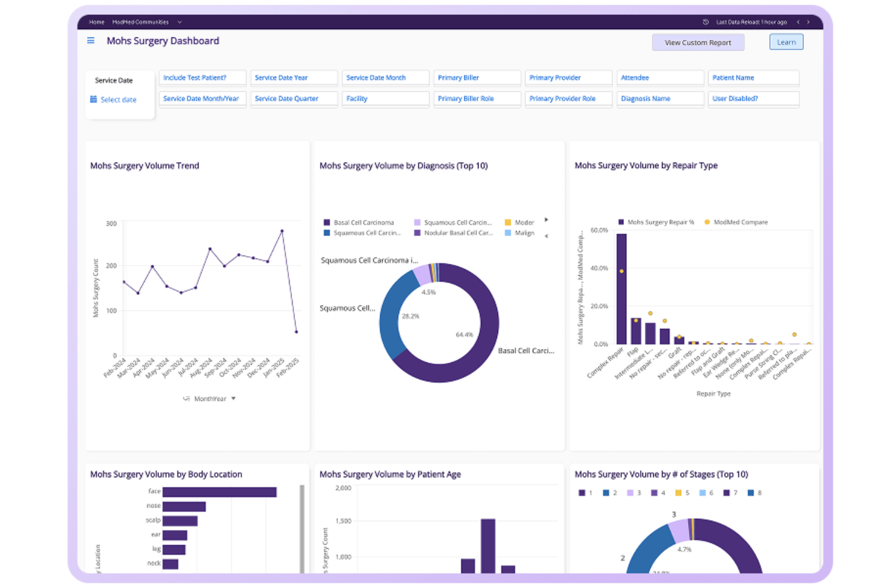Screen dimensions: 882x588
Task: Open the Patient Name filter
Action: [x=754, y=78]
